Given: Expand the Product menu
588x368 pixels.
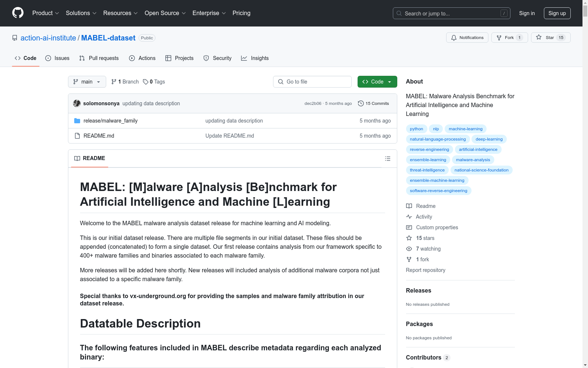Looking at the screenshot, I should (46, 13).
